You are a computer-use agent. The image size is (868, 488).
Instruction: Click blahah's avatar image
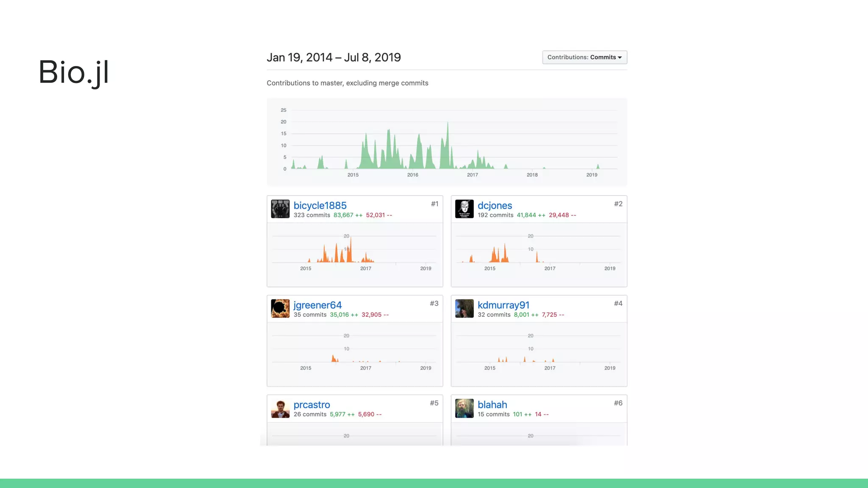464,408
